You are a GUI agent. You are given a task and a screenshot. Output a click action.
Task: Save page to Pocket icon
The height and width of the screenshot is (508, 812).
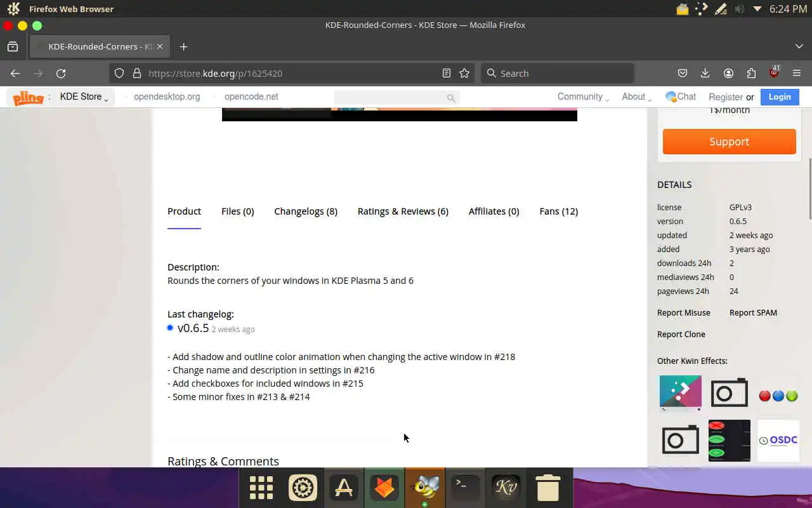683,73
